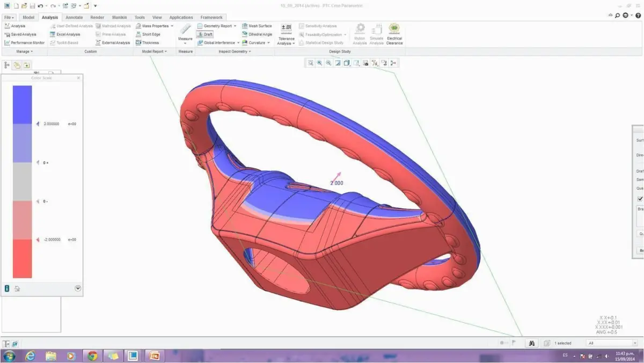Open Internet Explorer from the taskbar

tap(30, 355)
